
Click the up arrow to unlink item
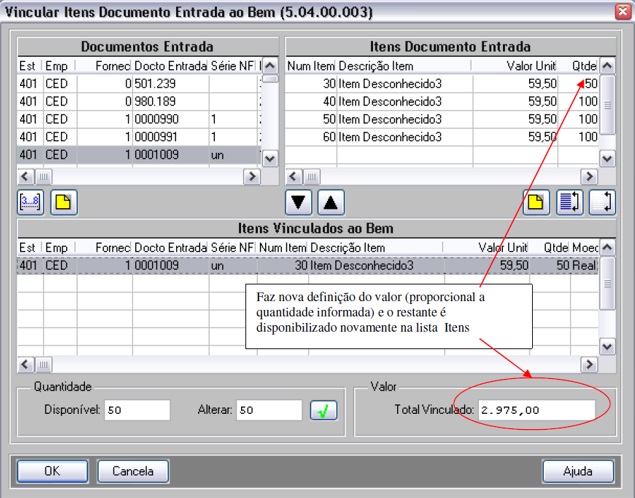pos(331,202)
